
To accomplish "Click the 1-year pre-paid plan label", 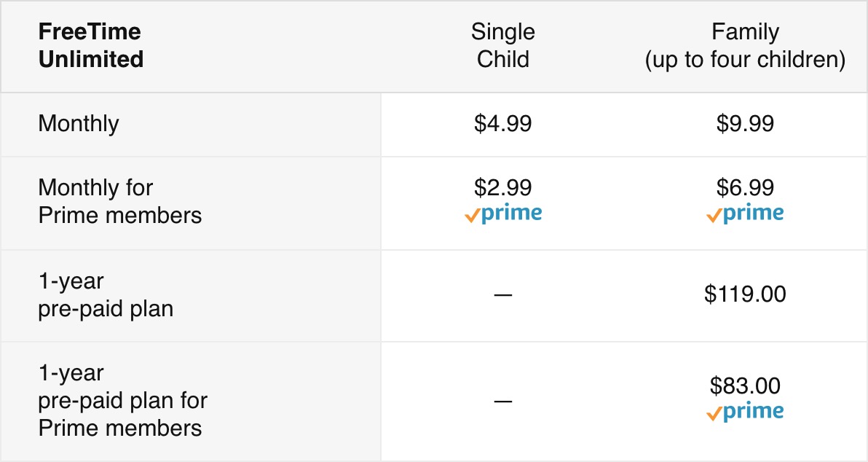I will pyautogui.click(x=105, y=294).
